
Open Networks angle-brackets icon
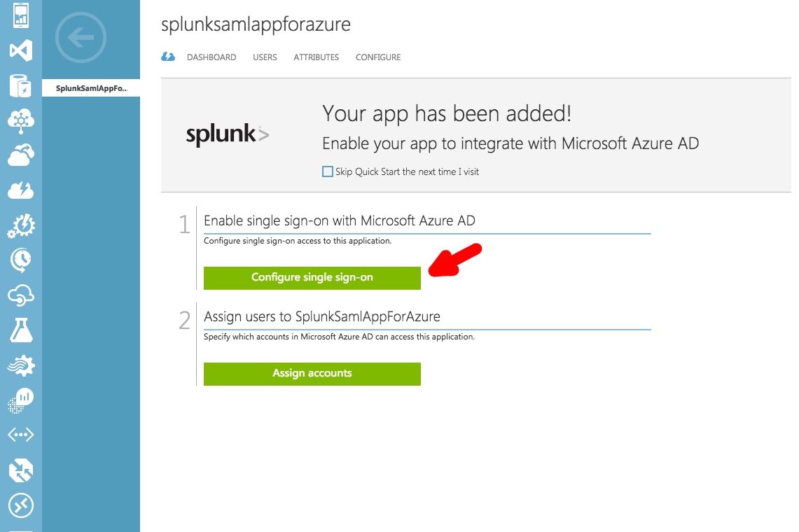point(21,435)
